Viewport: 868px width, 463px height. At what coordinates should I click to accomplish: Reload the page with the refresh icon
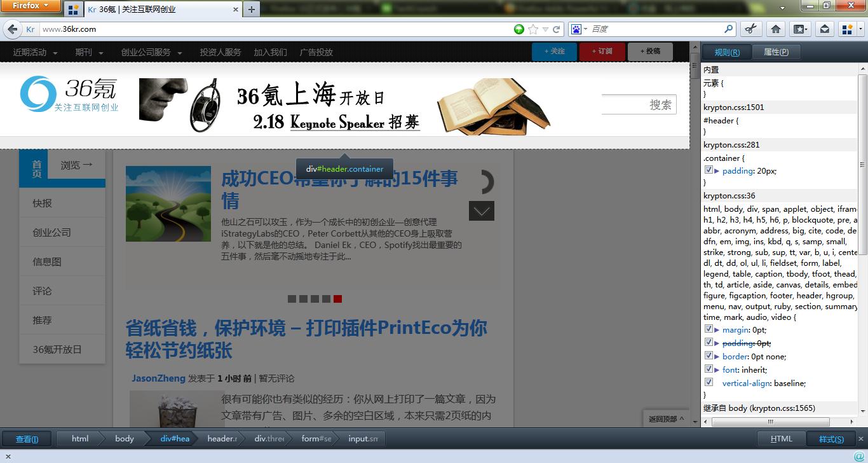[x=557, y=29]
